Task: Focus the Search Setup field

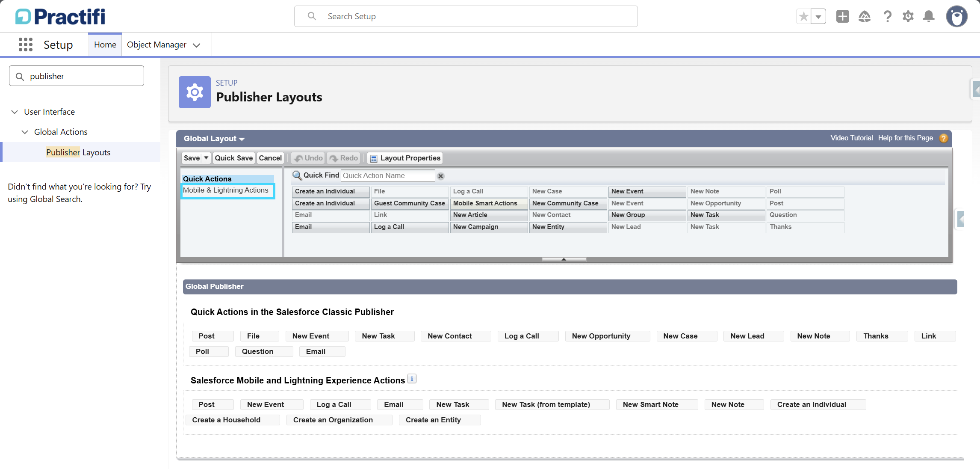Action: click(x=466, y=16)
